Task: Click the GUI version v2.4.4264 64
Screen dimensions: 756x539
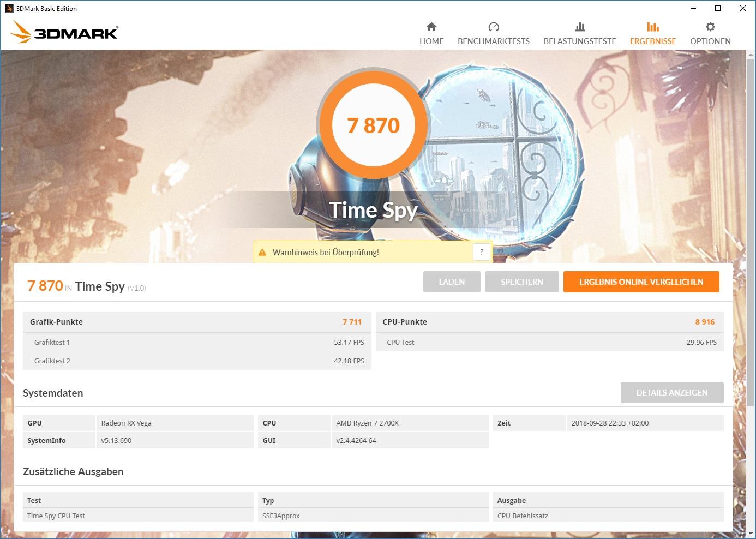Action: click(356, 441)
